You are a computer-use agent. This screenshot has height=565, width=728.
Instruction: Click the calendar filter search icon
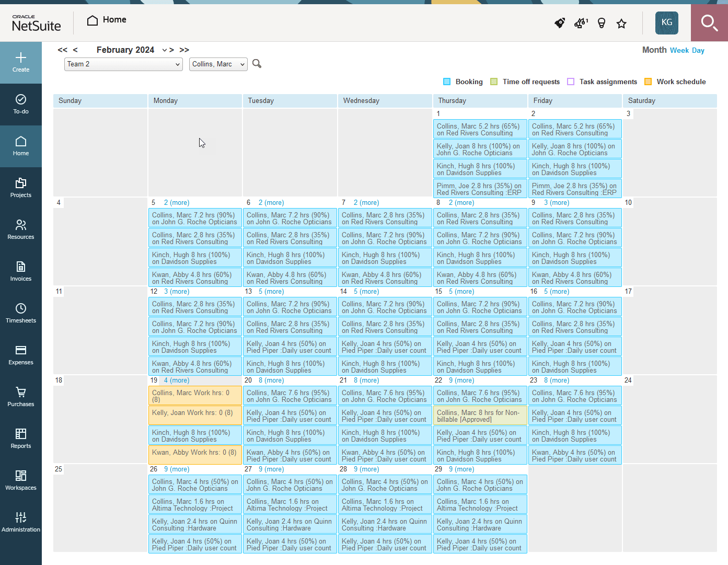(x=257, y=64)
